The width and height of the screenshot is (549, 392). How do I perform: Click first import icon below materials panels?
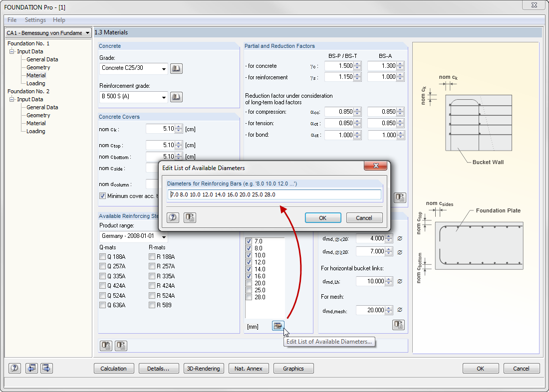click(106, 346)
